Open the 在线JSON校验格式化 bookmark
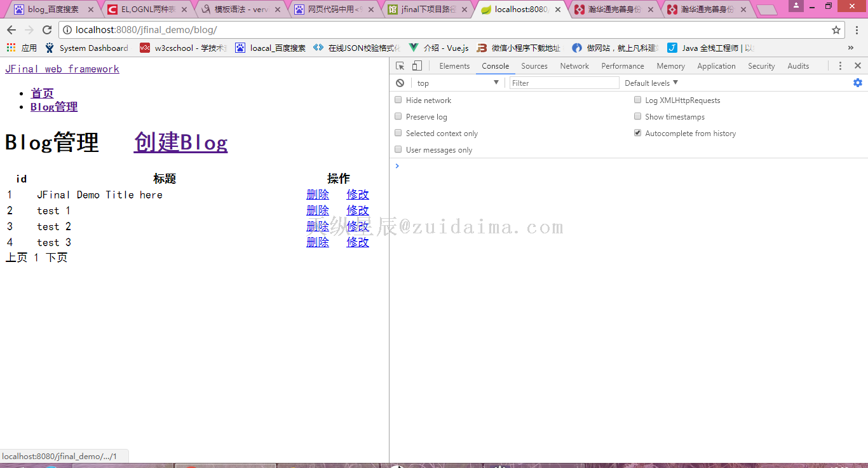 tap(356, 48)
